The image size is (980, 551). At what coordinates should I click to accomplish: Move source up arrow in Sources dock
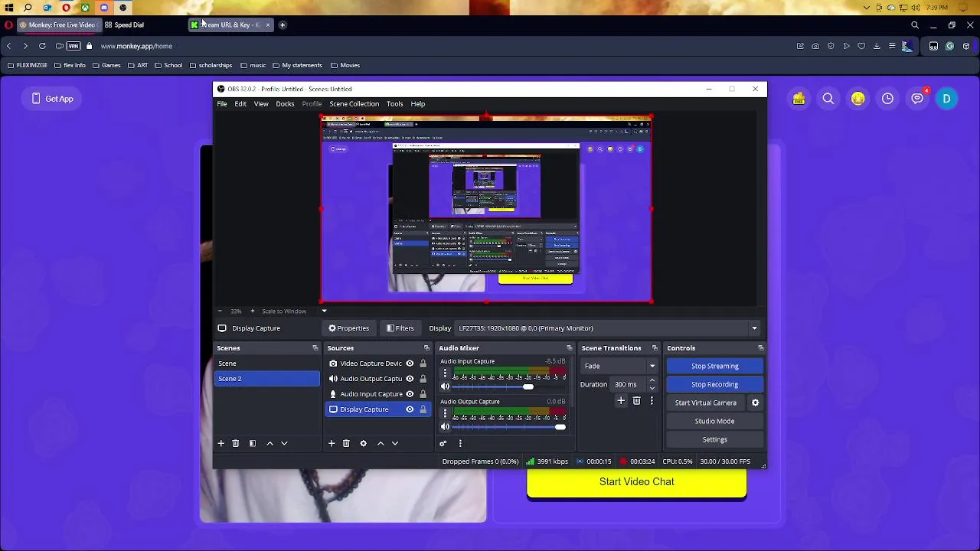point(381,443)
